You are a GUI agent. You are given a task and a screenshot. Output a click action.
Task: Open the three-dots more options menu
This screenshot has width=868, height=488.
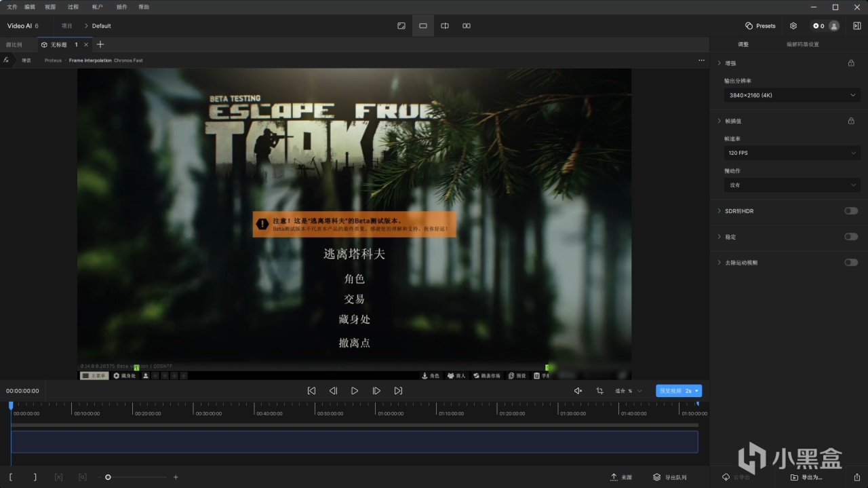point(701,60)
